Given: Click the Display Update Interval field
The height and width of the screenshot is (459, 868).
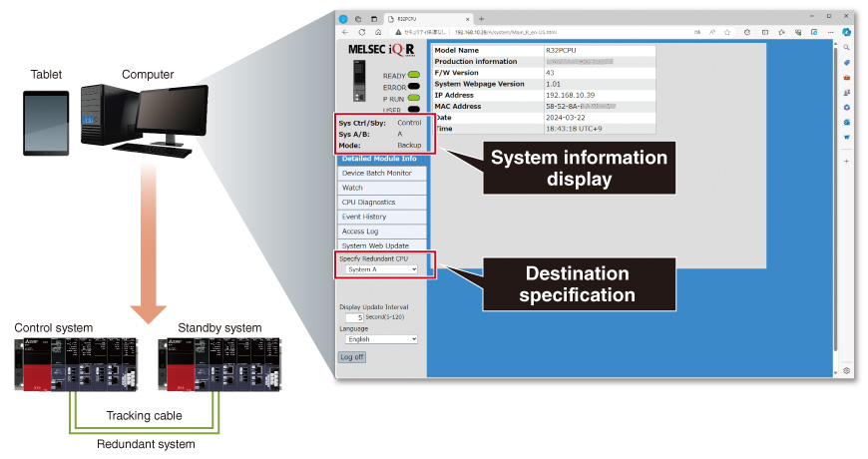Looking at the screenshot, I should (354, 318).
